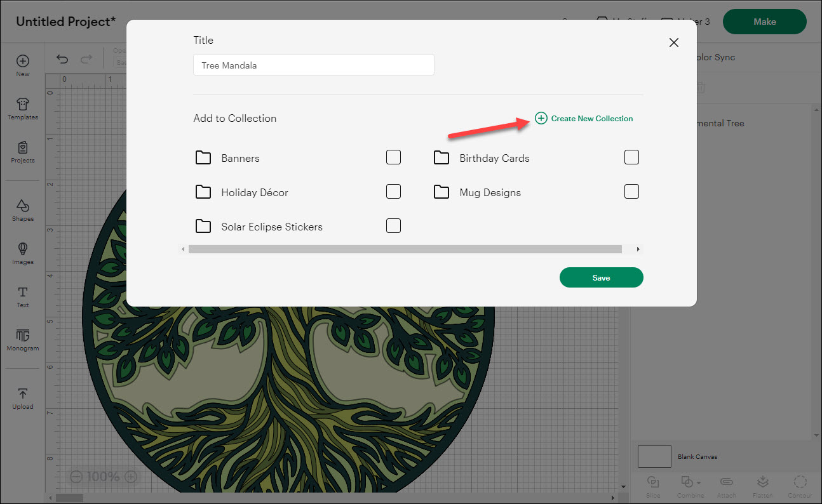Tick the Solar Eclipse Stickers checkbox
Screen dimensions: 822x504
tap(393, 226)
